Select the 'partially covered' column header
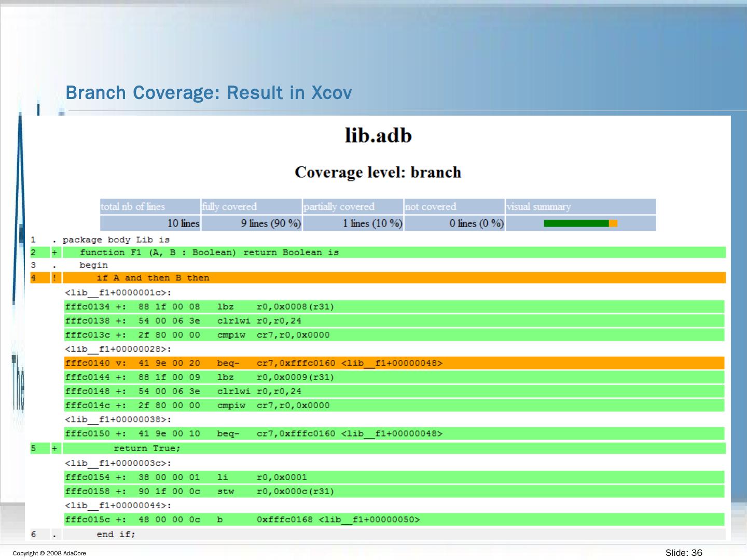 (x=352, y=206)
